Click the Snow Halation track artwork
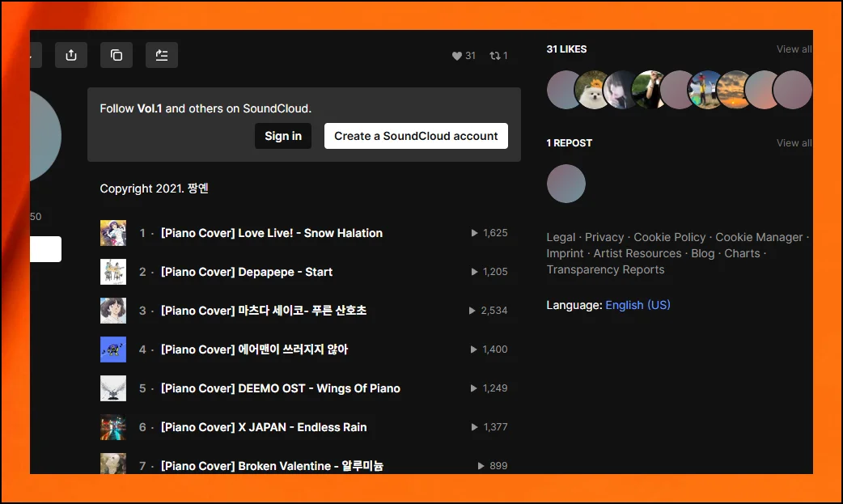Viewport: 843px width, 504px height. pyautogui.click(x=113, y=233)
